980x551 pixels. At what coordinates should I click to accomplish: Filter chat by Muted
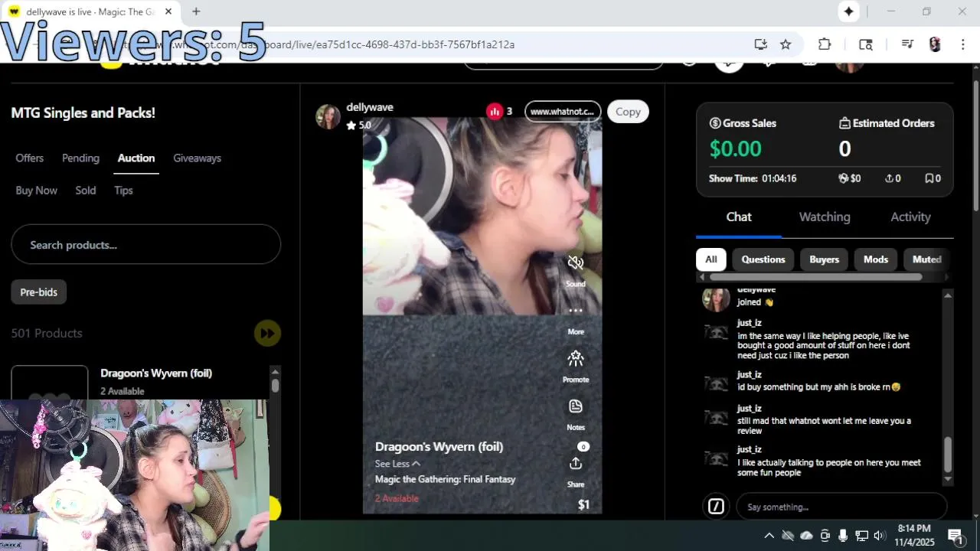[x=926, y=259]
